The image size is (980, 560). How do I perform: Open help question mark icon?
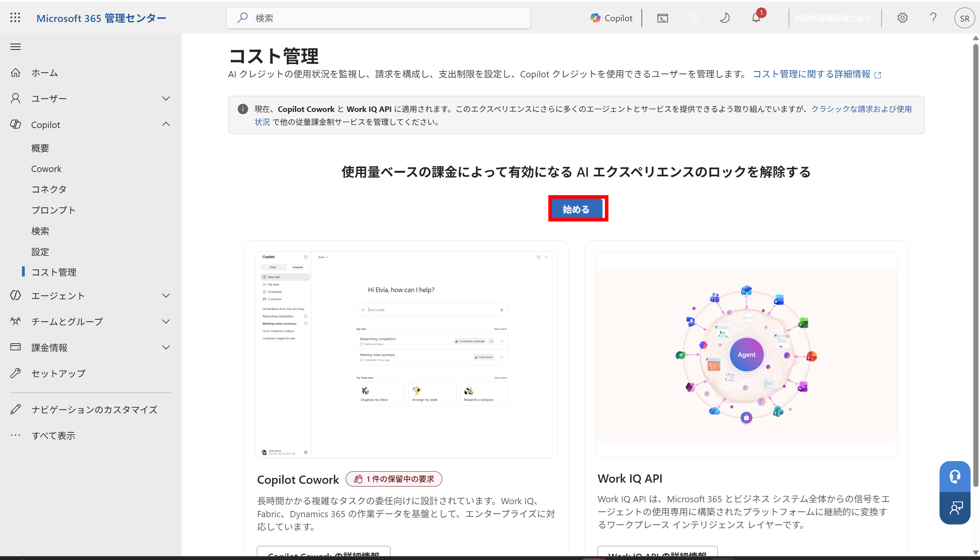click(933, 18)
